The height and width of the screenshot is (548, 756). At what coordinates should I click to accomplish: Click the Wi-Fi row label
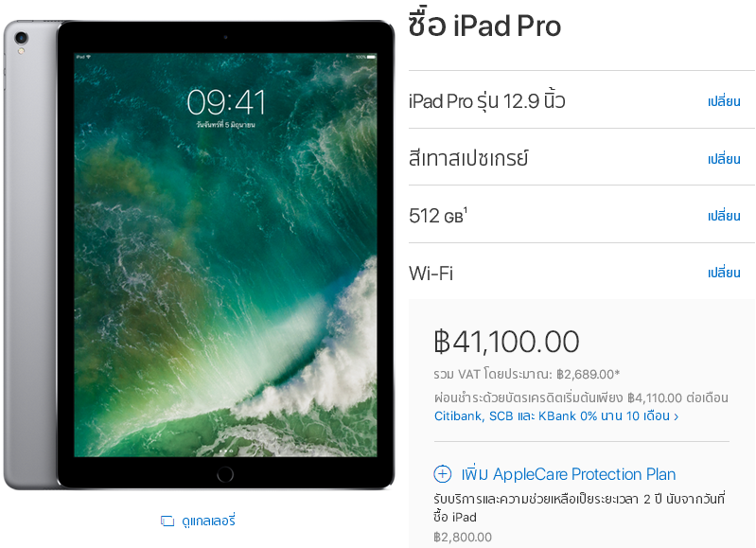[x=431, y=274]
